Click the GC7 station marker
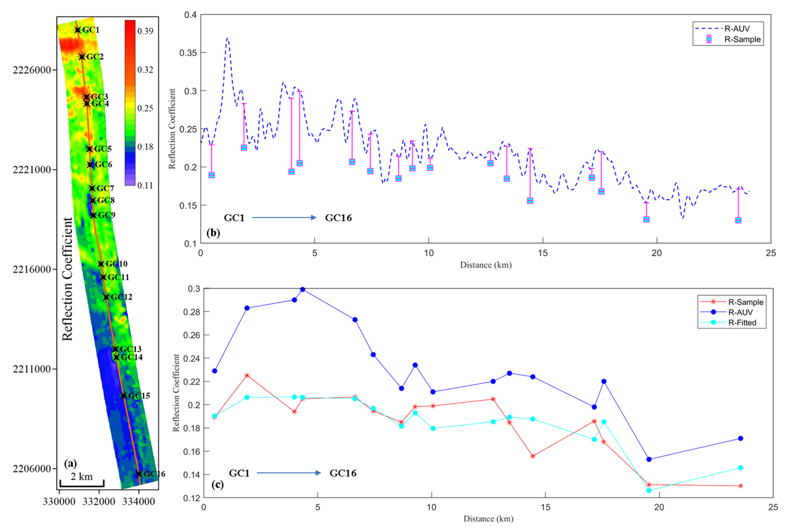Screen dimensions: 786x532 (x=92, y=188)
